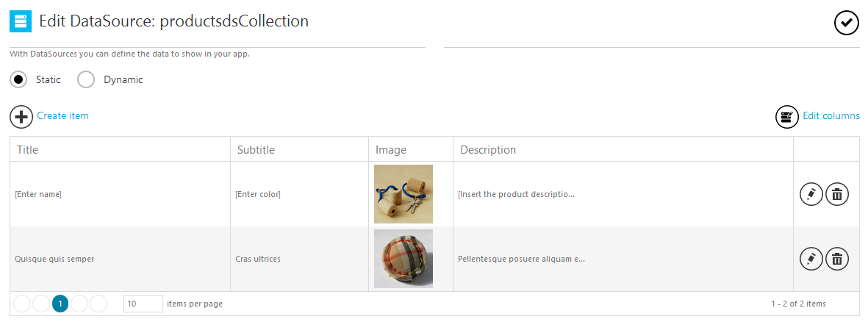
Task: Click the DataSource icon beside the title
Action: click(21, 21)
